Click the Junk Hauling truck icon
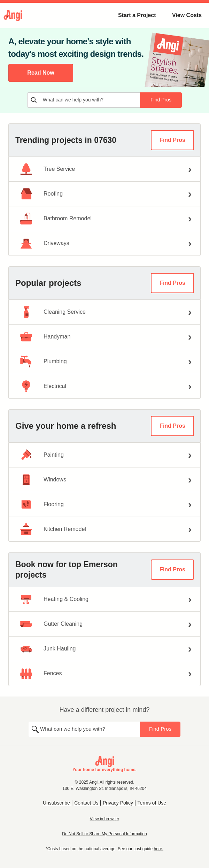 pyautogui.click(x=26, y=649)
